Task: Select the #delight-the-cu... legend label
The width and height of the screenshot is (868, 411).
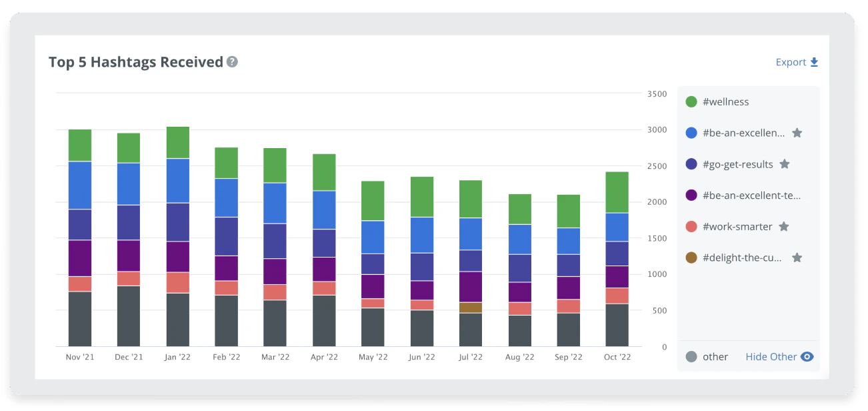Action: (743, 258)
